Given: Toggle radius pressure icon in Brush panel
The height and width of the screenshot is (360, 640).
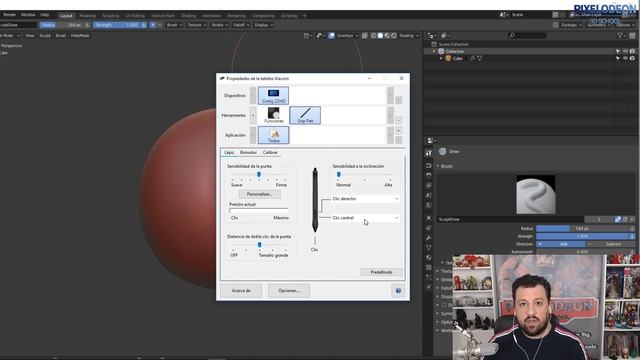Looking at the screenshot, I should click(632, 229).
